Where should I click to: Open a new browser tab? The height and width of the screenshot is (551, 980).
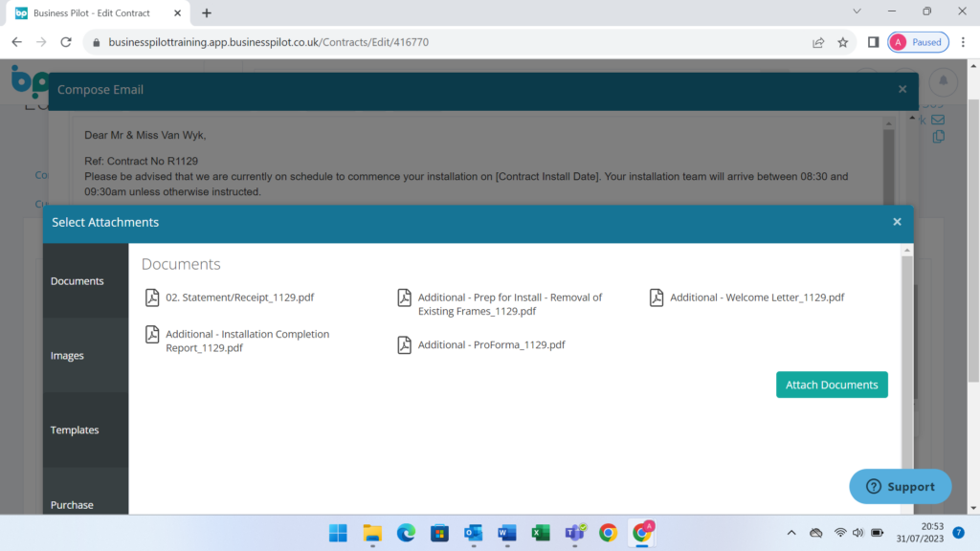pyautogui.click(x=207, y=13)
